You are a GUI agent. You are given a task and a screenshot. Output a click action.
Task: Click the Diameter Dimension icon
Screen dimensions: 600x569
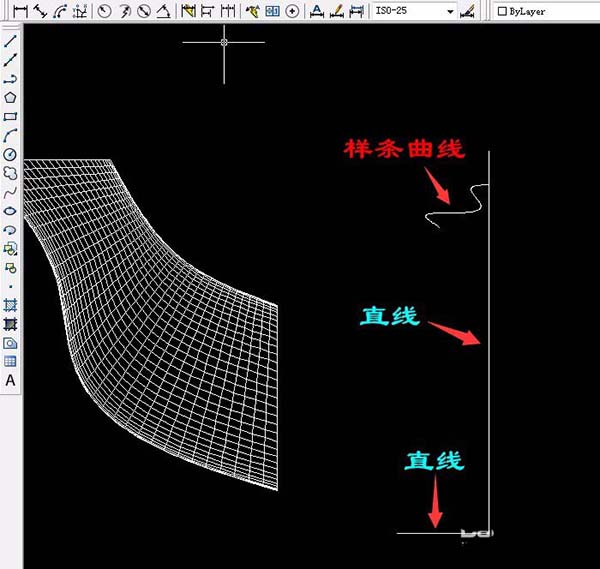click(x=144, y=11)
